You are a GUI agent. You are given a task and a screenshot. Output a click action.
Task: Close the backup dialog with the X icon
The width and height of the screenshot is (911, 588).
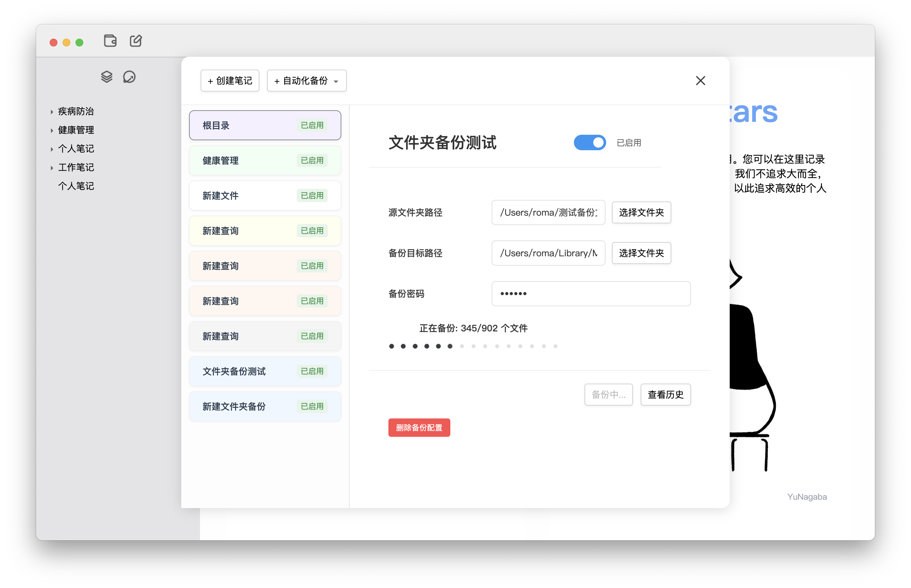pos(700,81)
